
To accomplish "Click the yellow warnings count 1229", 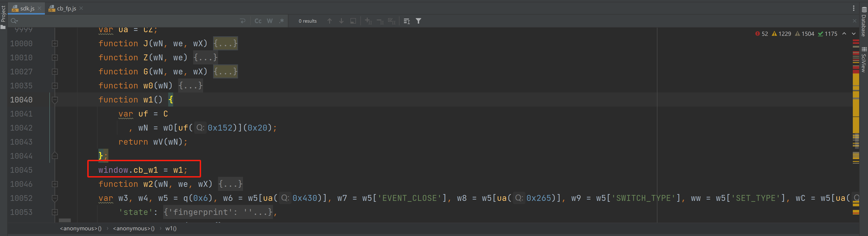I will 781,34.
